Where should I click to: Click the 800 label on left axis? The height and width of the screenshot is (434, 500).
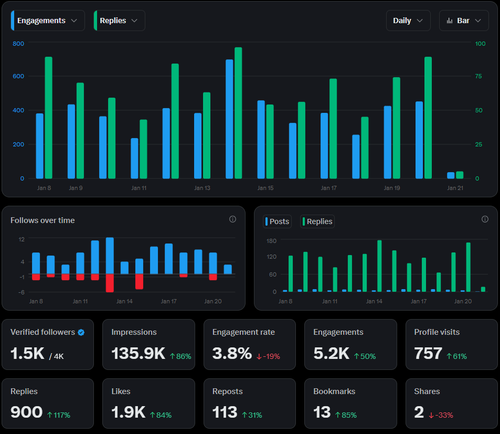18,44
